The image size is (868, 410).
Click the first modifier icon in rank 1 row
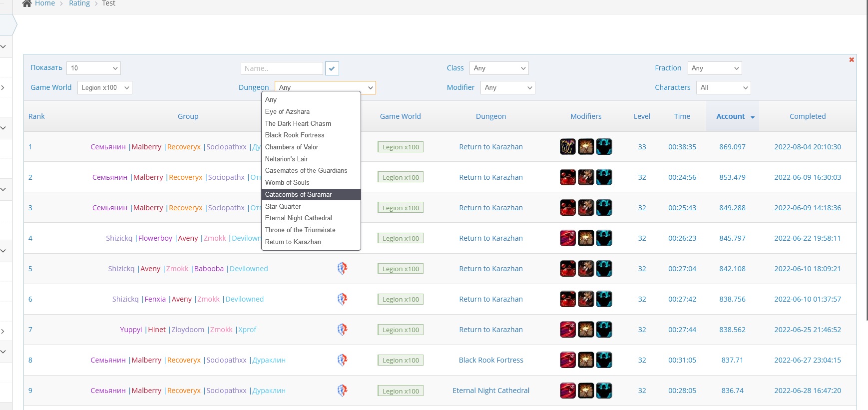tap(568, 147)
